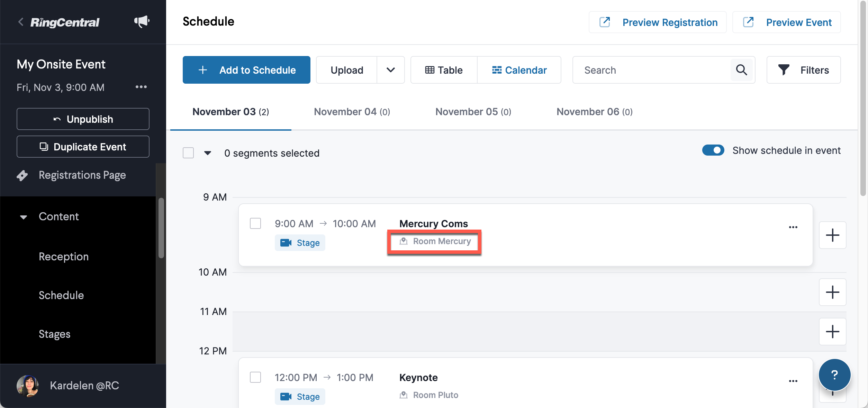Open more options for Mercury Coms segment
The height and width of the screenshot is (408, 868).
(x=793, y=227)
